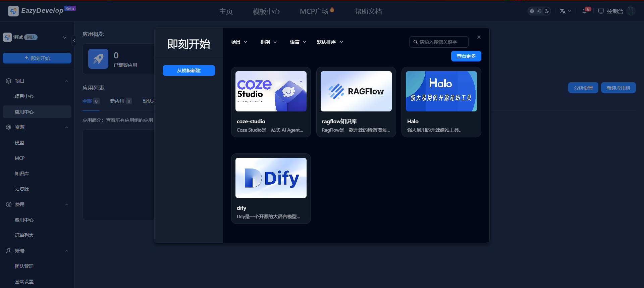Select the system theme gear option

click(532, 11)
